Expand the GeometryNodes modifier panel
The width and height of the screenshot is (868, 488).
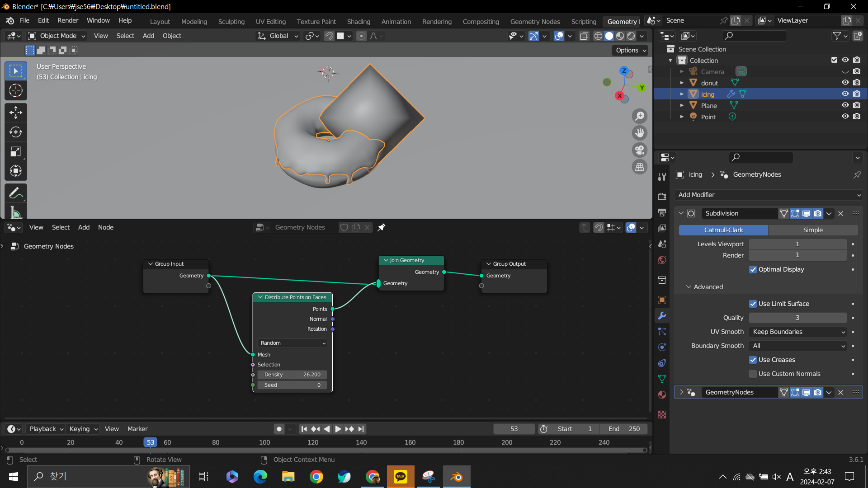(681, 392)
